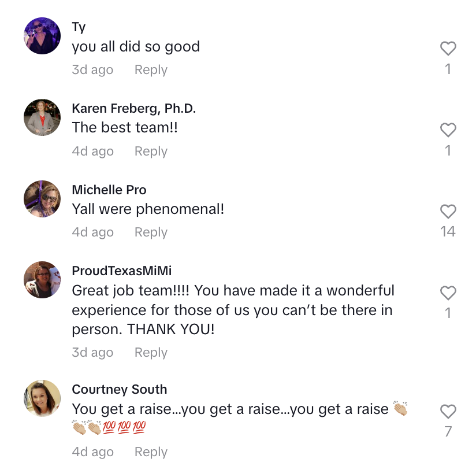Open the username Ty

coord(79,27)
